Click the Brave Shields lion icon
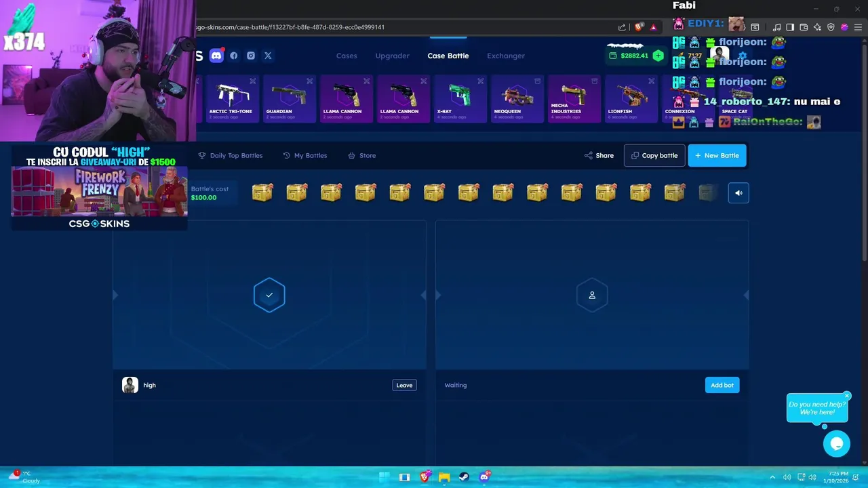Screen dimensions: 868x488 [x=639, y=27]
